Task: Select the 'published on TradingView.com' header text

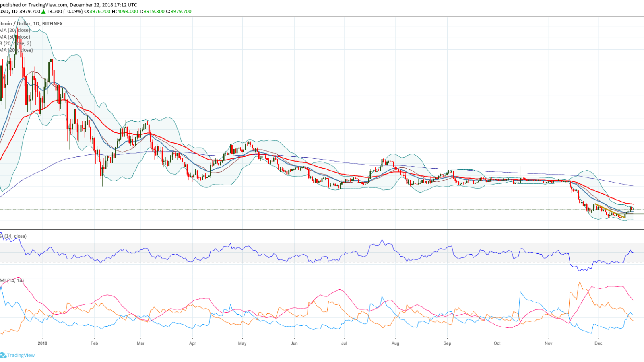Action: coord(34,5)
